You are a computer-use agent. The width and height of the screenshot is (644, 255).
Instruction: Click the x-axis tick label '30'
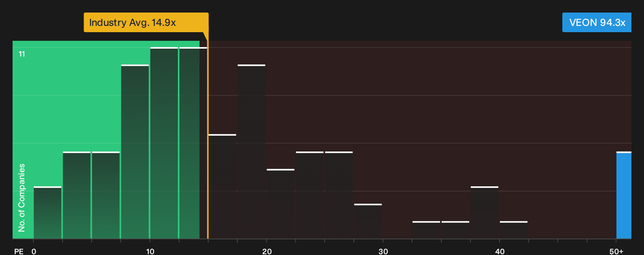[383, 251]
